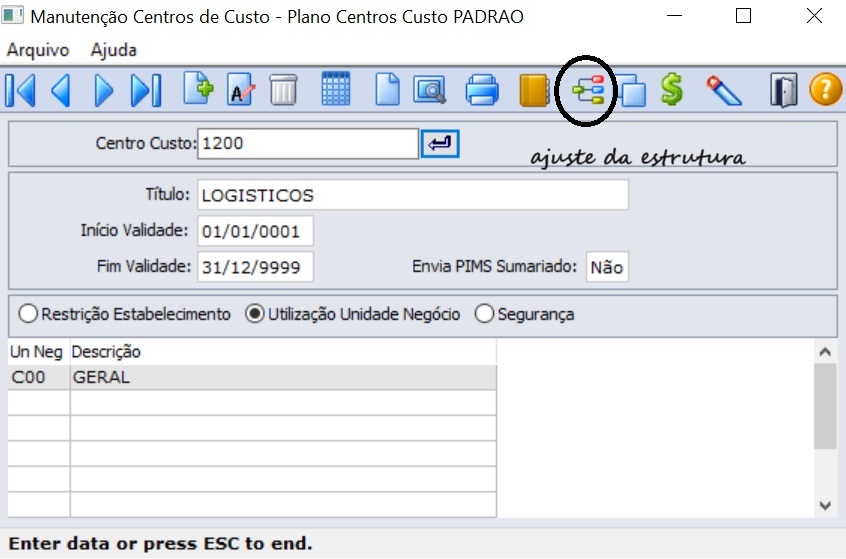Select the GERAL description cell
The width and height of the screenshot is (846, 559).
click(x=283, y=377)
